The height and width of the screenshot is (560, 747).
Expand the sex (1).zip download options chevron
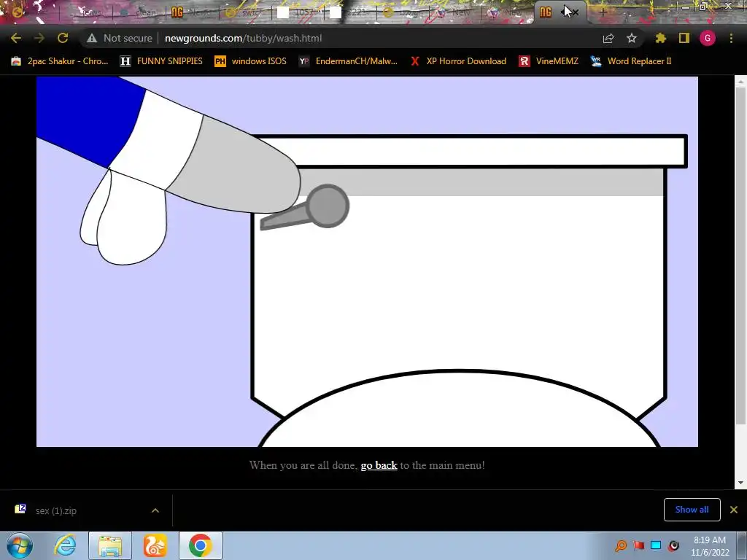pos(155,510)
